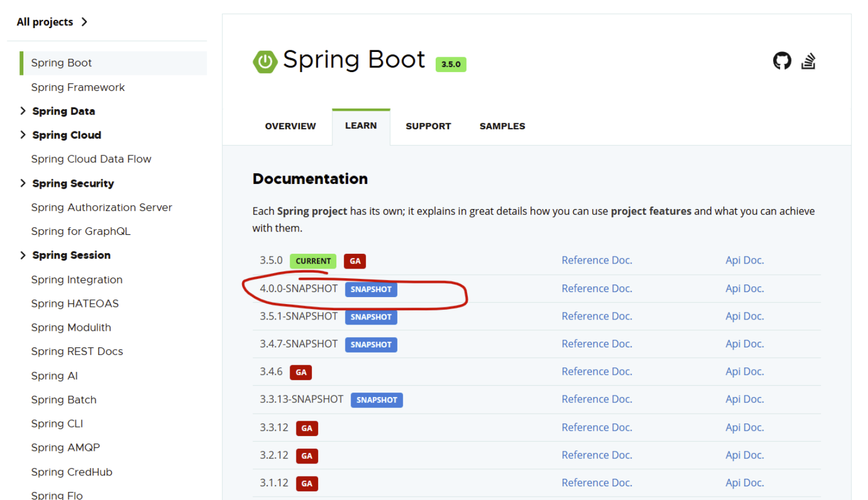Go to the Samples tab
Viewport: 868px width, 500px height.
pyautogui.click(x=502, y=126)
